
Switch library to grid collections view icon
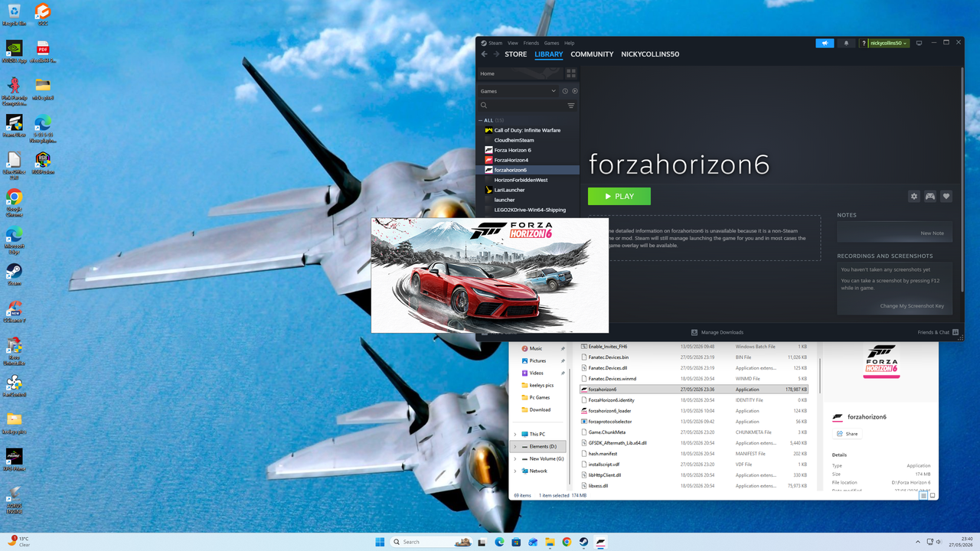click(x=570, y=73)
